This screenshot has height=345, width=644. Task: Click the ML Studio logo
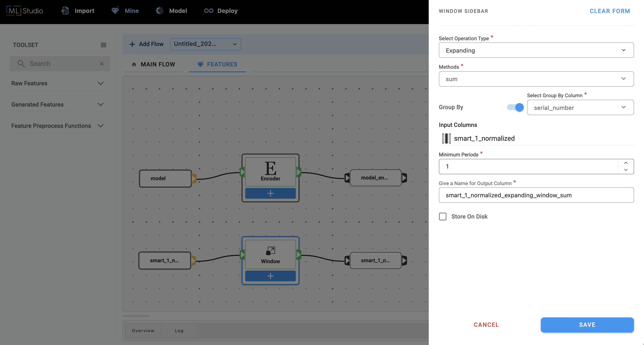[x=25, y=11]
